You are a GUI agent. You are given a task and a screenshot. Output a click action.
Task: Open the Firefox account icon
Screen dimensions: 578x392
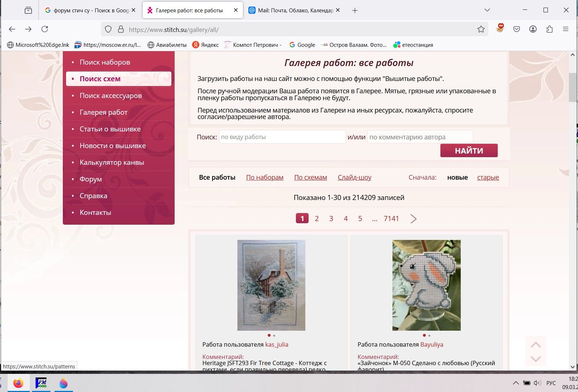click(x=533, y=29)
